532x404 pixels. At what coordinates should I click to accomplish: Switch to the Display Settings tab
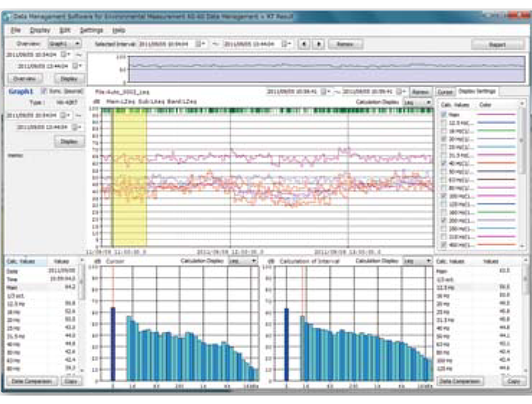click(x=477, y=91)
